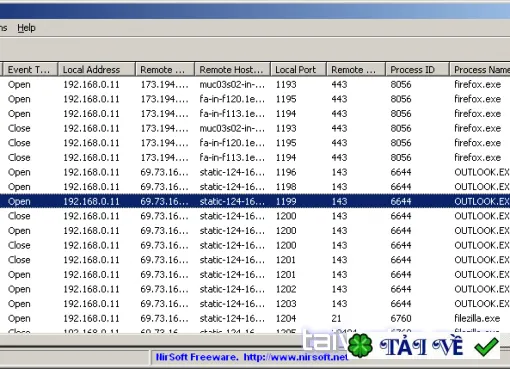Viewport: 510px width, 369px height.
Task: Sort by Remote Host column header
Action: pyautogui.click(x=232, y=70)
